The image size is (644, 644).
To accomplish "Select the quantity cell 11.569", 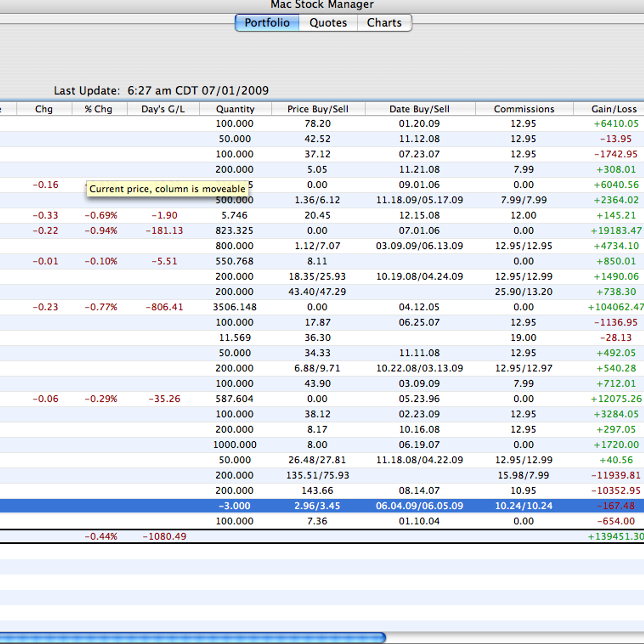I will click(x=235, y=338).
